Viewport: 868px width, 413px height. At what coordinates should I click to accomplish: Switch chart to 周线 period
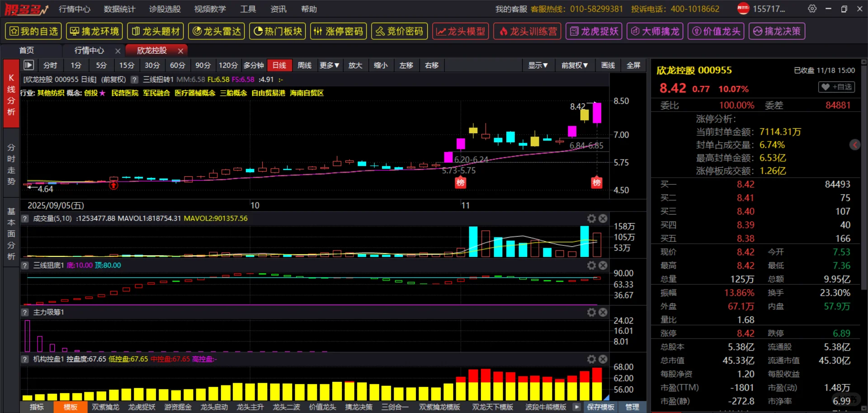coord(305,65)
